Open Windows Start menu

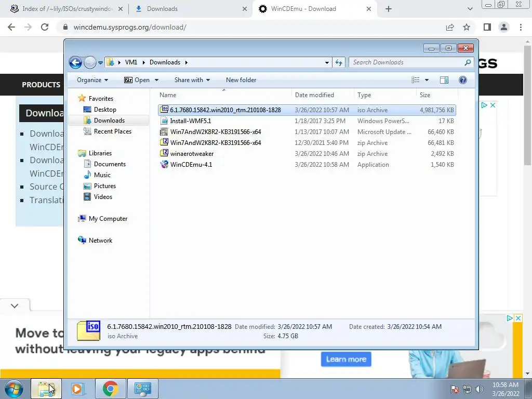[14, 389]
